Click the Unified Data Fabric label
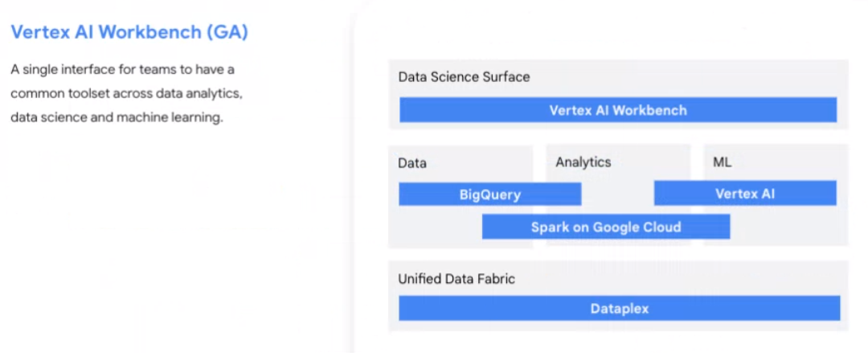The width and height of the screenshot is (868, 353). pyautogui.click(x=457, y=278)
